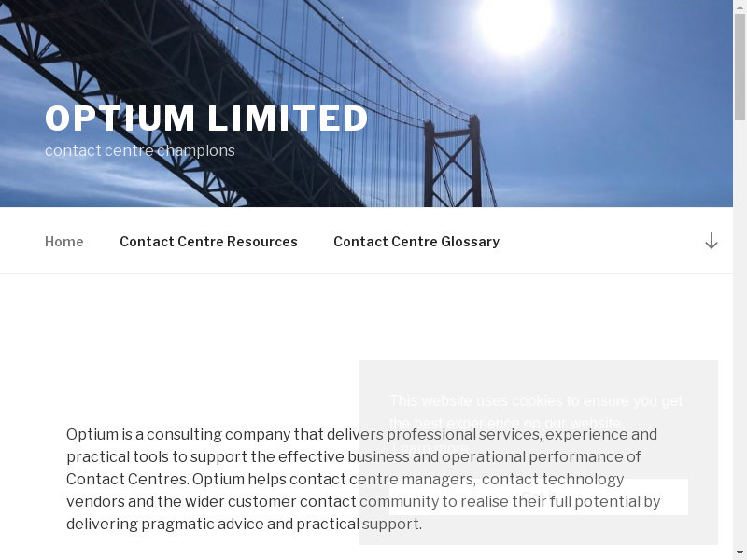Click the cookie message text
Screen dimensions: 747x560
[x=536, y=401]
